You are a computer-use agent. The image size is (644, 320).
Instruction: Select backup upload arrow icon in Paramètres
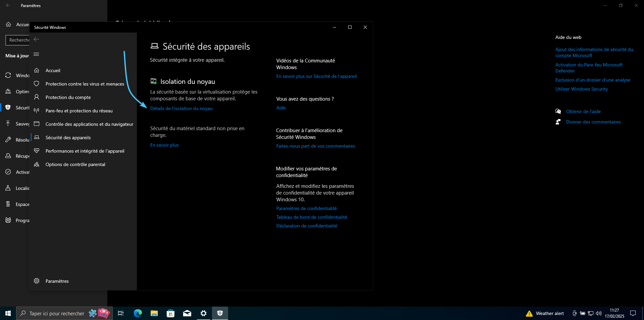8,123
